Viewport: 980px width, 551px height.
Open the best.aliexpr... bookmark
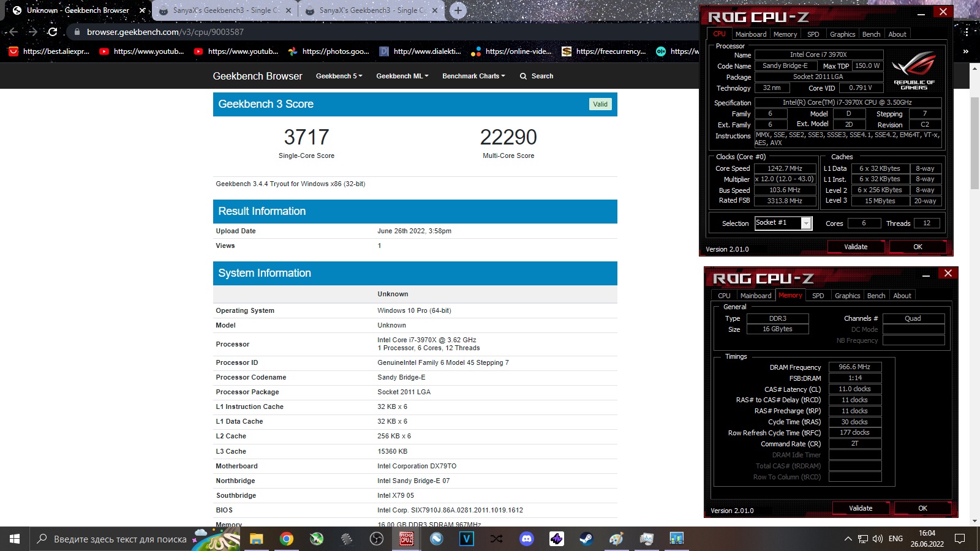point(49,51)
